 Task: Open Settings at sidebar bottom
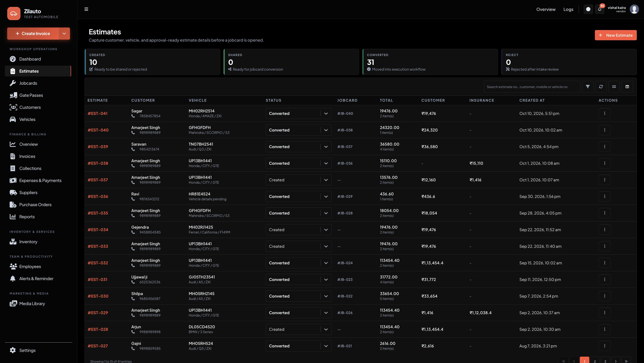point(38,350)
